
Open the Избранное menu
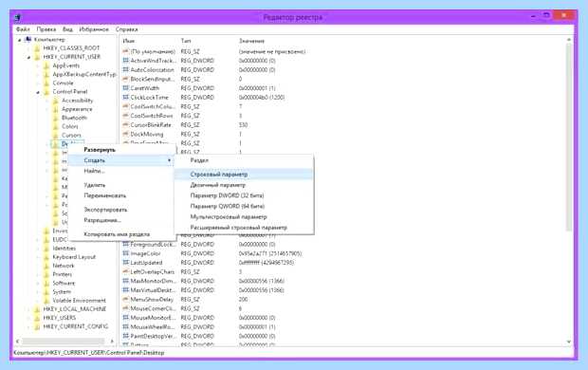pos(94,29)
